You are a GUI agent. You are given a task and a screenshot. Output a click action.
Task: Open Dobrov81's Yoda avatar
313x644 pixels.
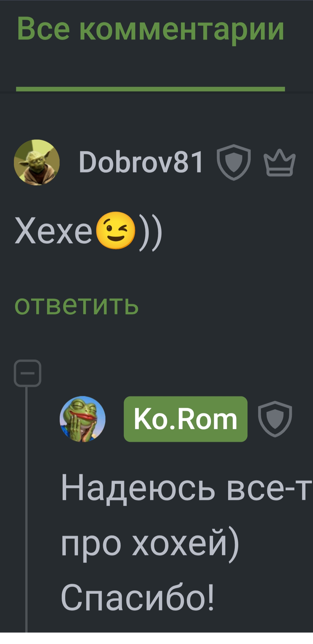[x=37, y=162]
